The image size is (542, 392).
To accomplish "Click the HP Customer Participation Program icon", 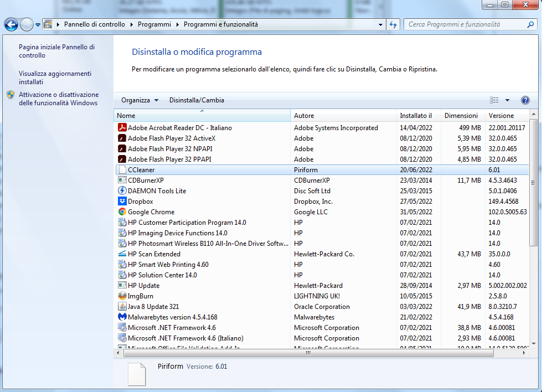I will 122,222.
